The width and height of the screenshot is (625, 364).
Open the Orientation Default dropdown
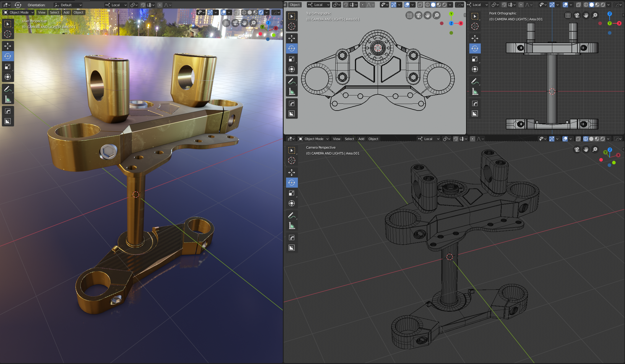(x=68, y=5)
